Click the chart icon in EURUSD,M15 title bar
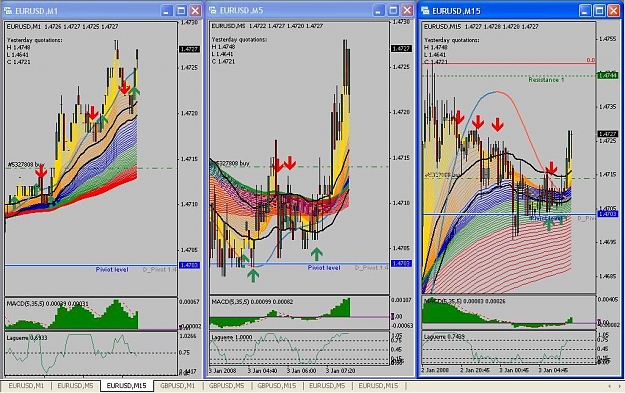This screenshot has height=393, width=625. pyautogui.click(x=425, y=11)
